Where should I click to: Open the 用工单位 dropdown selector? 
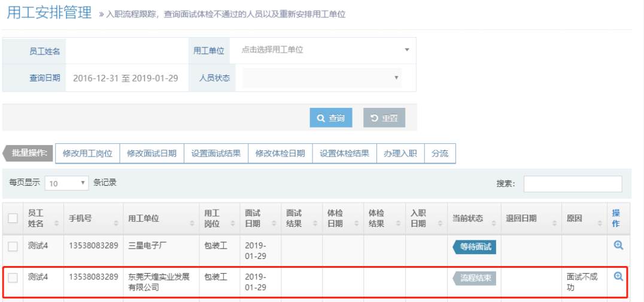pyautogui.click(x=323, y=50)
